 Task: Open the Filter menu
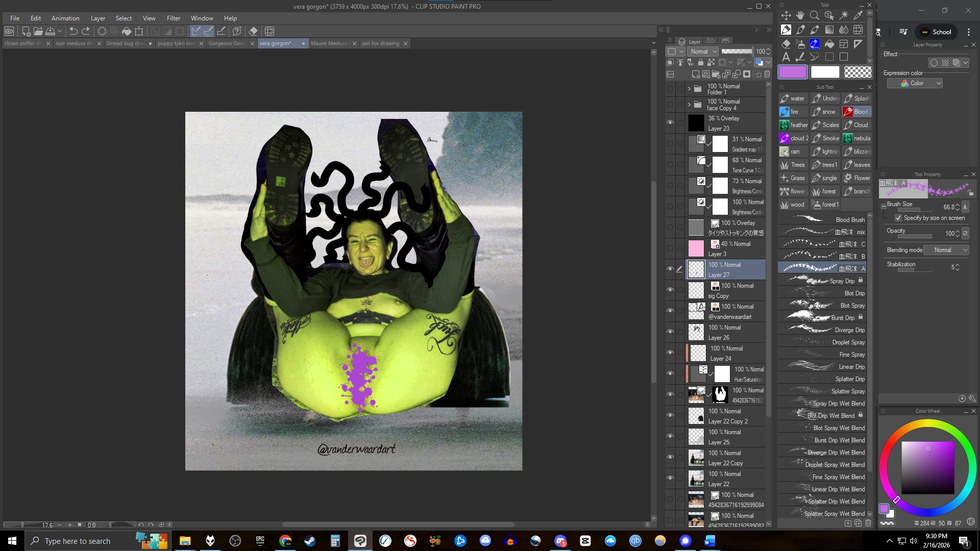tap(174, 18)
